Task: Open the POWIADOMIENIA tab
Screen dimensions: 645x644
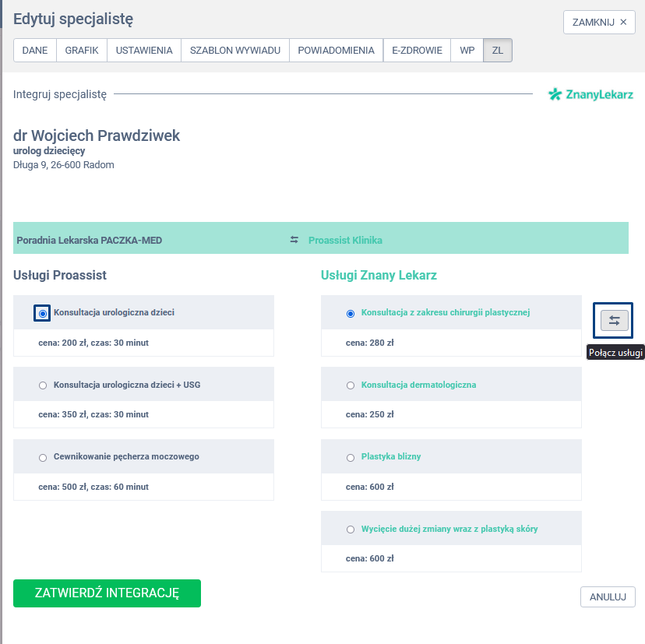Action: coord(337,51)
